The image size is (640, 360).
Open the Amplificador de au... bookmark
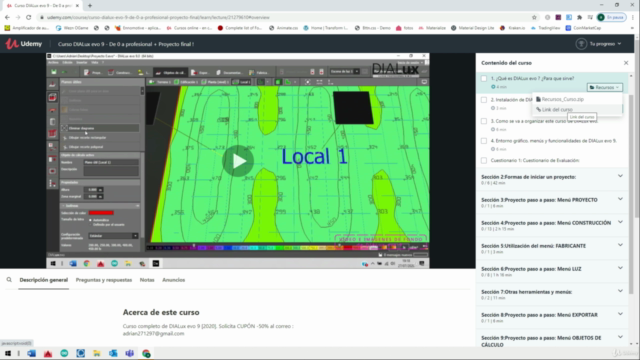tap(27, 28)
